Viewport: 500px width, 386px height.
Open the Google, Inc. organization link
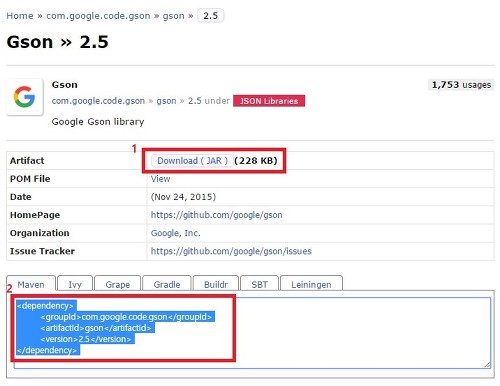point(176,233)
